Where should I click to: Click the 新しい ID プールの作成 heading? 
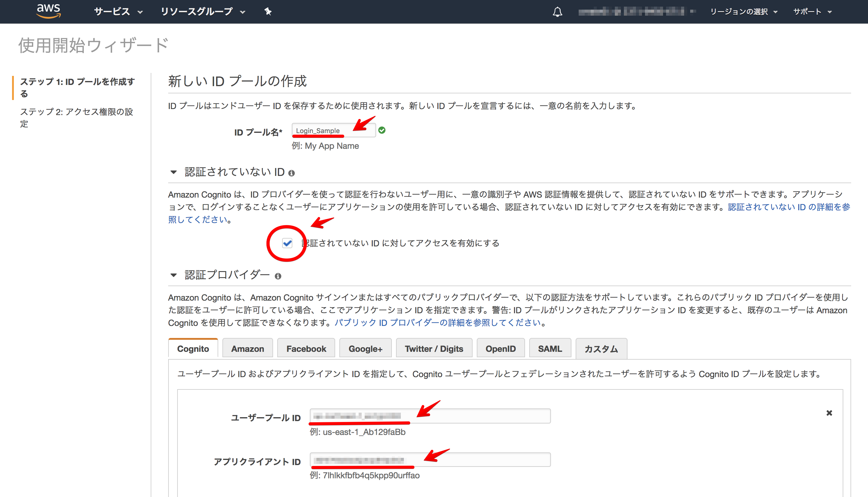click(237, 81)
